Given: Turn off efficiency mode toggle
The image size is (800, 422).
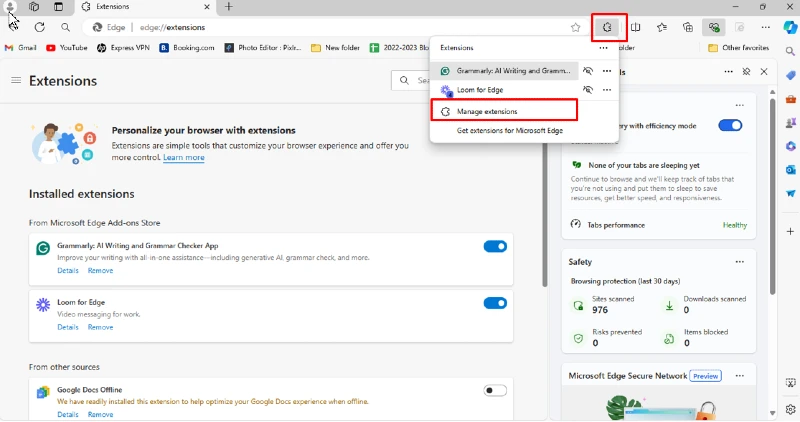Looking at the screenshot, I should coord(730,126).
